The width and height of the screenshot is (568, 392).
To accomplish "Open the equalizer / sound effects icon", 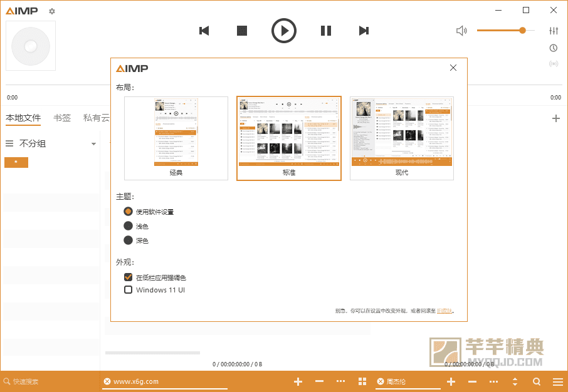I will click(554, 31).
